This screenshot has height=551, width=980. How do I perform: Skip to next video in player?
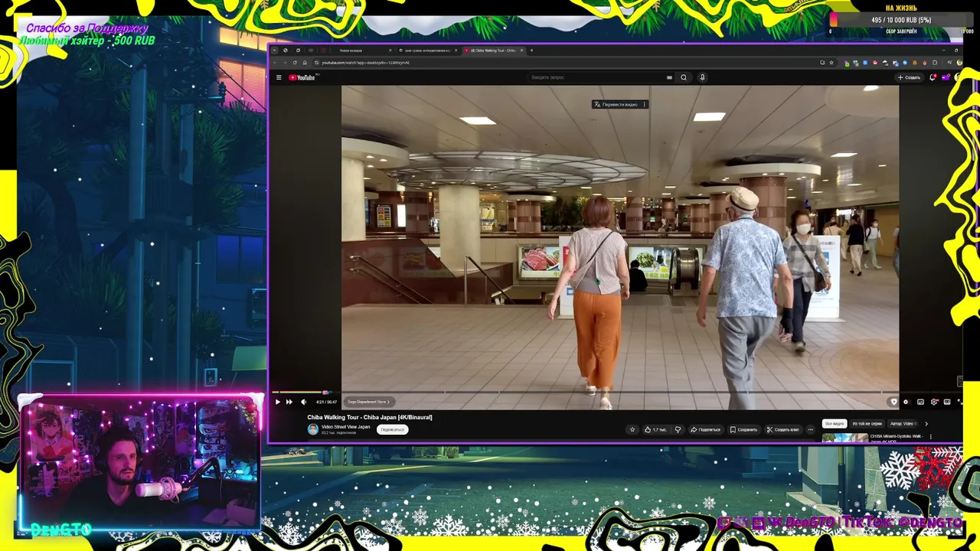tap(289, 402)
